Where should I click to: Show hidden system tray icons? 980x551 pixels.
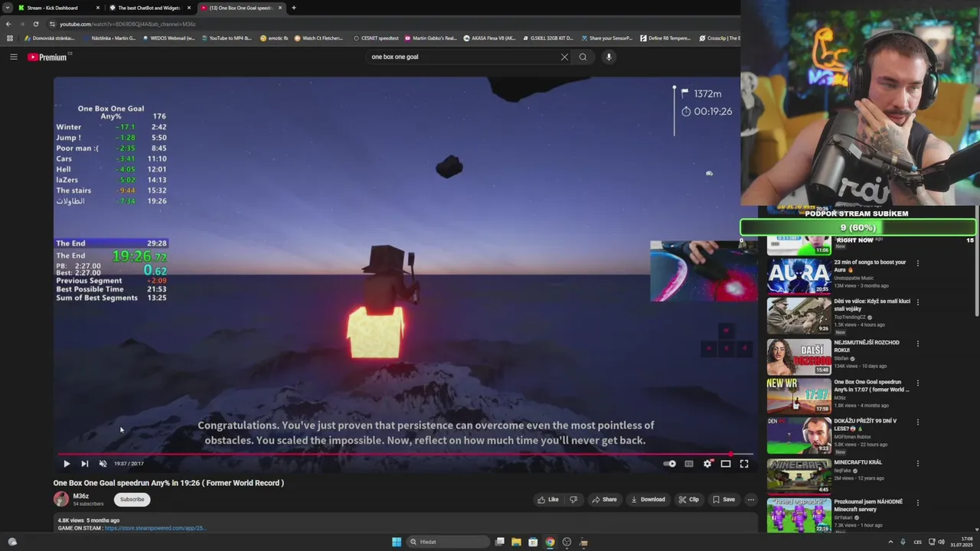tap(890, 542)
